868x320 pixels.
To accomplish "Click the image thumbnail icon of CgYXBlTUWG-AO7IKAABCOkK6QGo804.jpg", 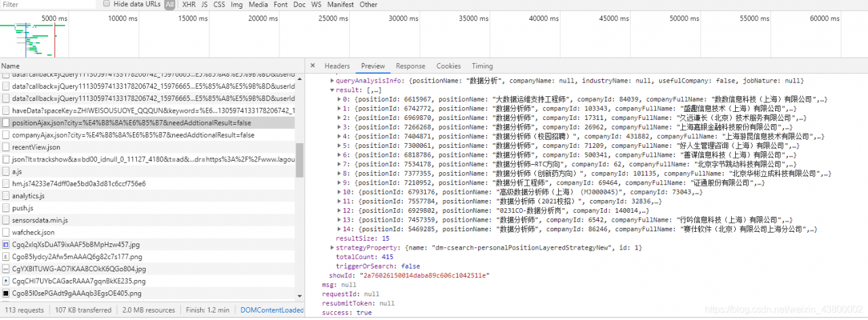I will [x=6, y=268].
